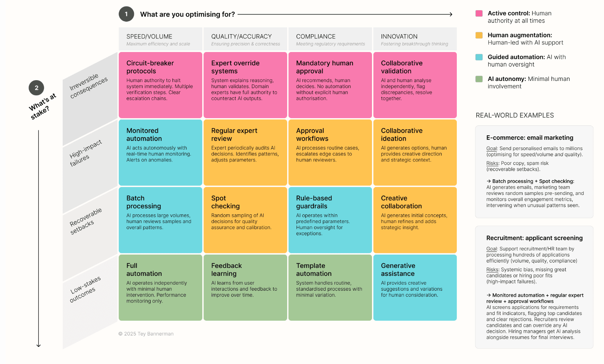
Task: Click the number 2 step circle
Action: 37,88
